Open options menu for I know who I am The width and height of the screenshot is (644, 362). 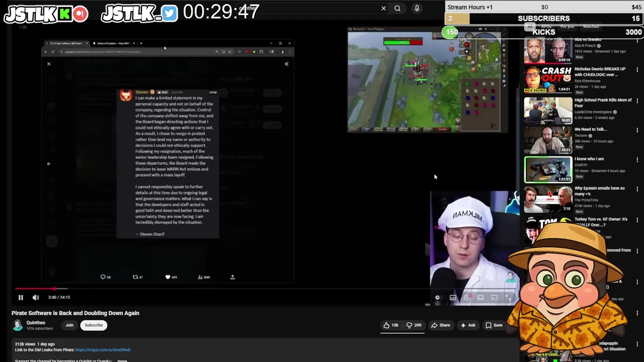point(637,160)
